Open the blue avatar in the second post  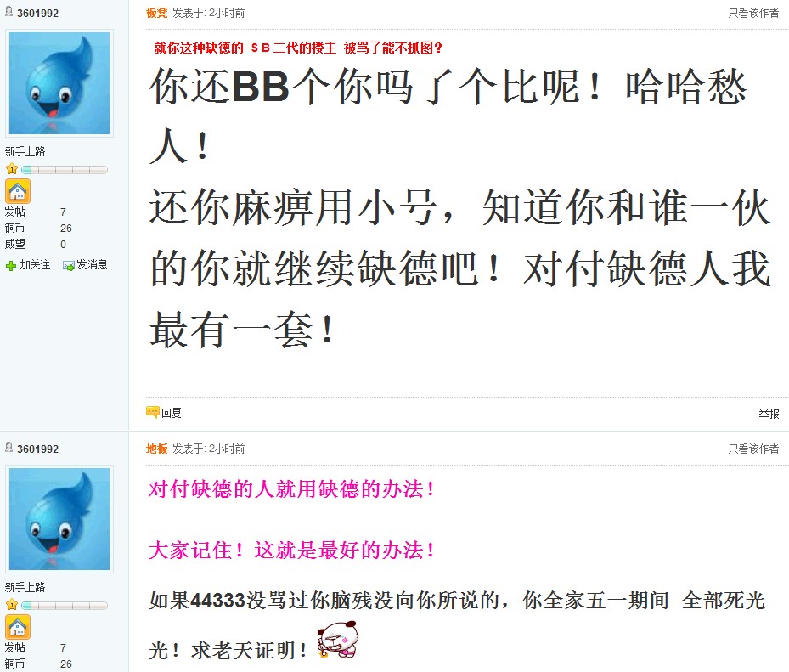tap(59, 519)
